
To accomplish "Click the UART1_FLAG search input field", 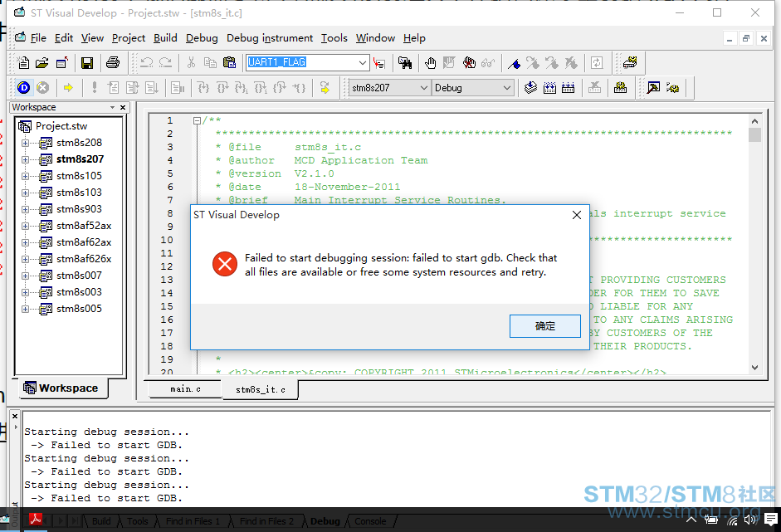I will point(301,63).
